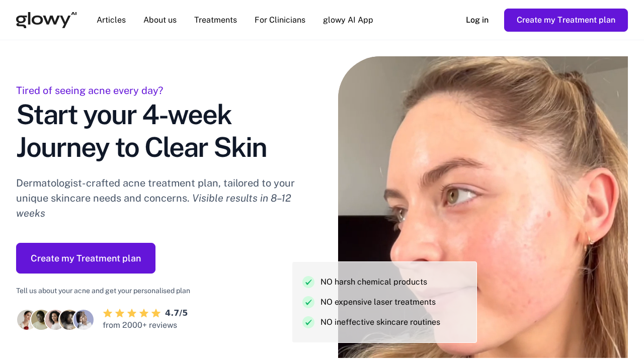Click the from 2000+ reviews text
Screen dimensions: 644x362
(x=140, y=325)
